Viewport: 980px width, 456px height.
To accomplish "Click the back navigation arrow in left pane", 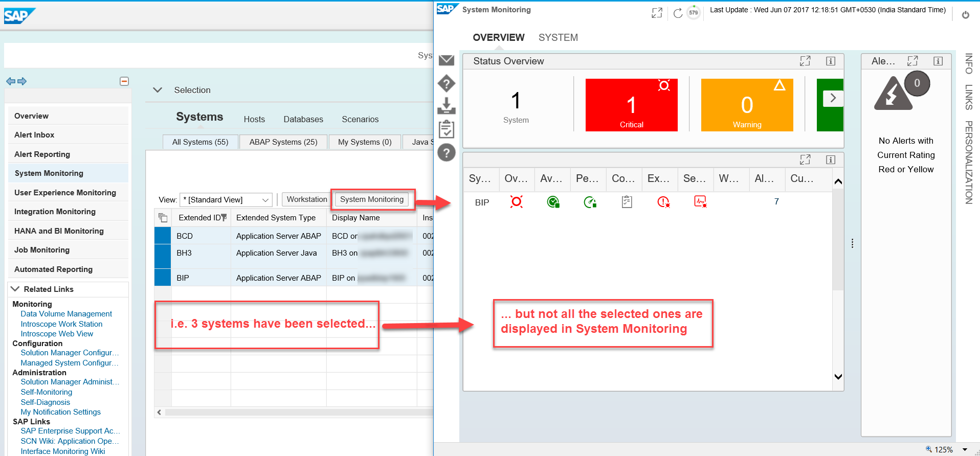I will tap(10, 81).
